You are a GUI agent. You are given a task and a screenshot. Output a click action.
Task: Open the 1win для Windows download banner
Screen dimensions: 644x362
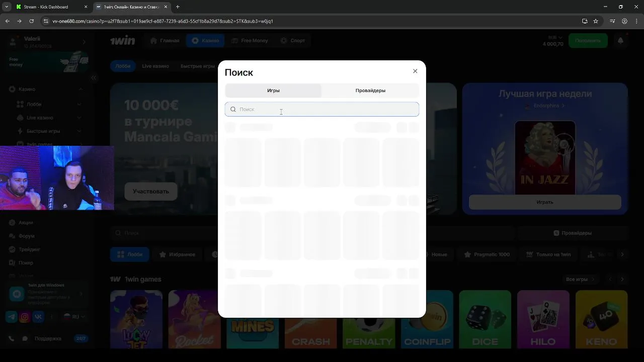tap(48, 293)
